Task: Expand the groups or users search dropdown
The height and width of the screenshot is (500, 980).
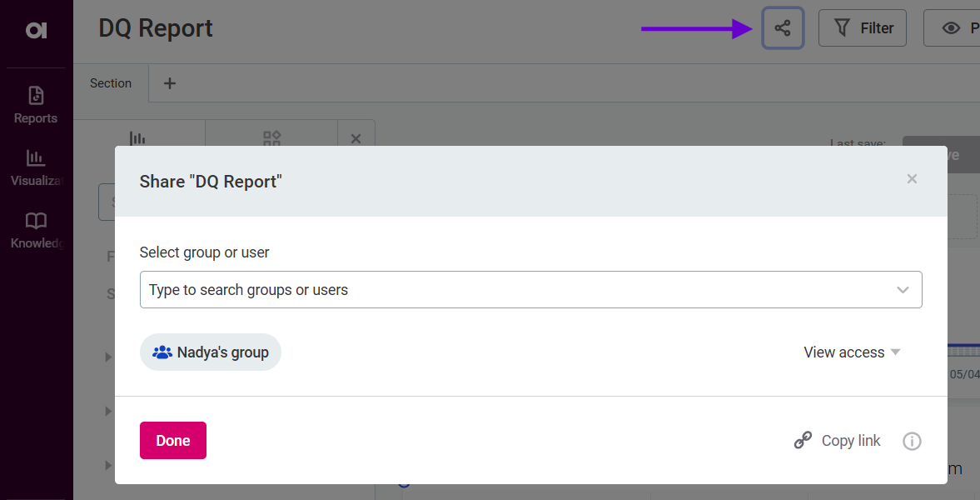Action: 903,289
